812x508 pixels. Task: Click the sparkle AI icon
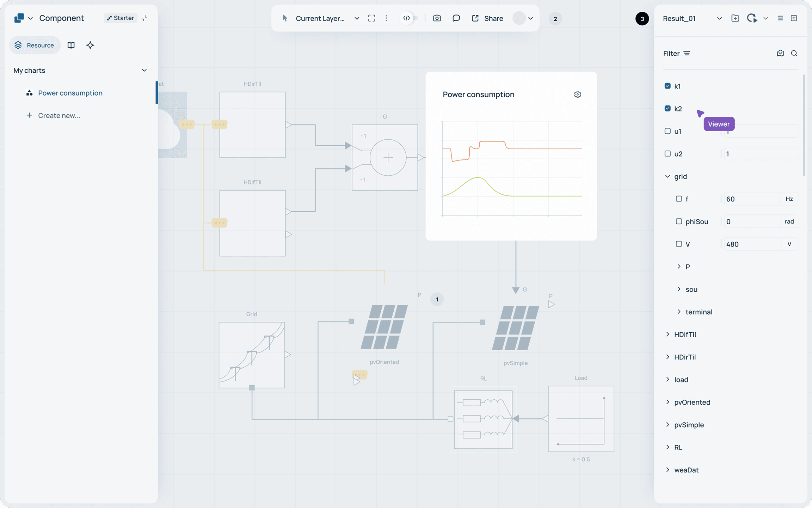click(x=90, y=45)
